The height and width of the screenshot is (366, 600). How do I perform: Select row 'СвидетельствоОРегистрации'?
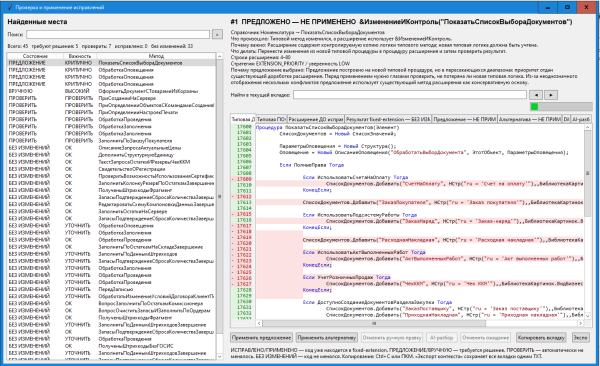pyautogui.click(x=111, y=169)
